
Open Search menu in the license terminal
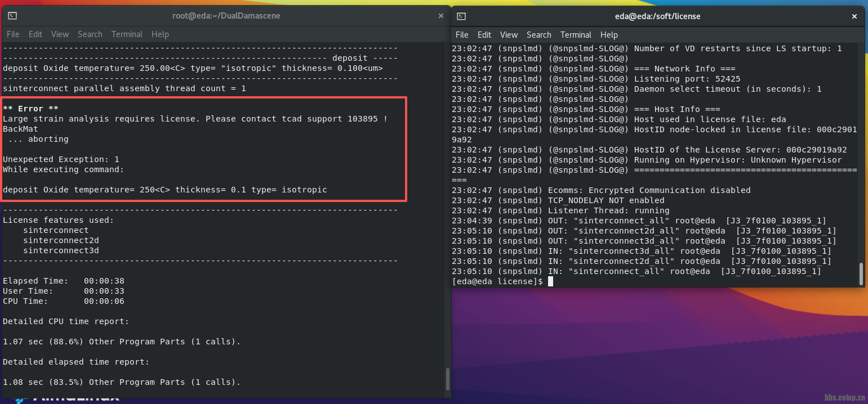(x=539, y=35)
